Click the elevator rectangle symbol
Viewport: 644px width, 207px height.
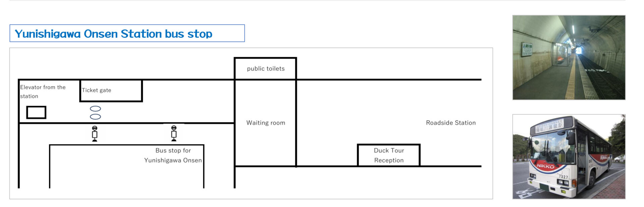pos(36,112)
